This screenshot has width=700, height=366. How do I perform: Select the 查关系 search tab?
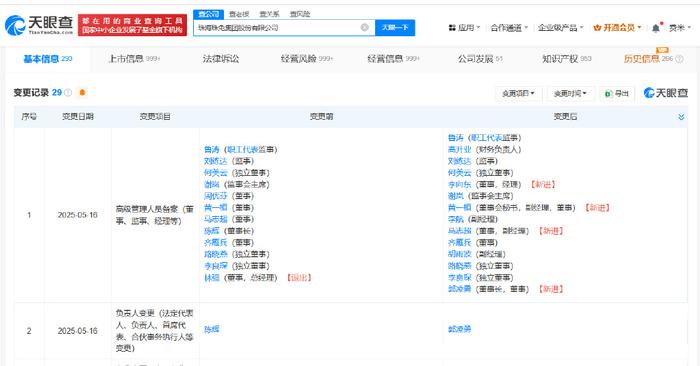269,14
